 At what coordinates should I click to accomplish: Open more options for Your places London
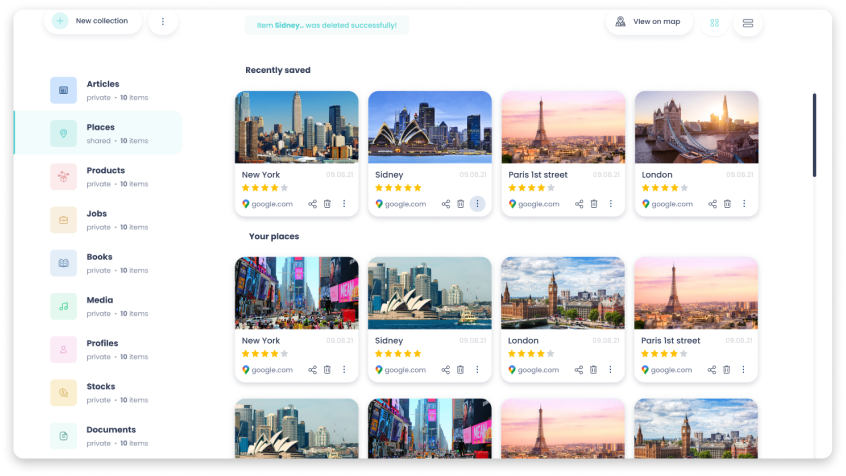click(x=610, y=370)
